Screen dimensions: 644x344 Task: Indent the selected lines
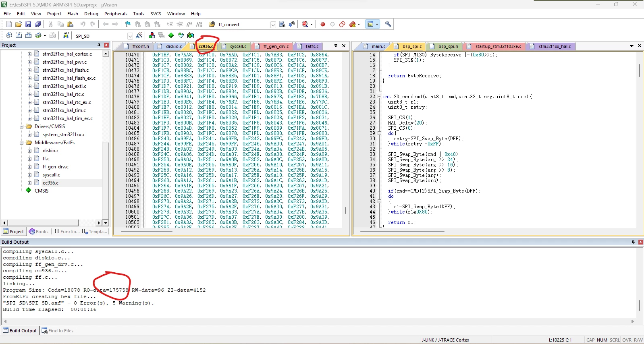[170, 24]
